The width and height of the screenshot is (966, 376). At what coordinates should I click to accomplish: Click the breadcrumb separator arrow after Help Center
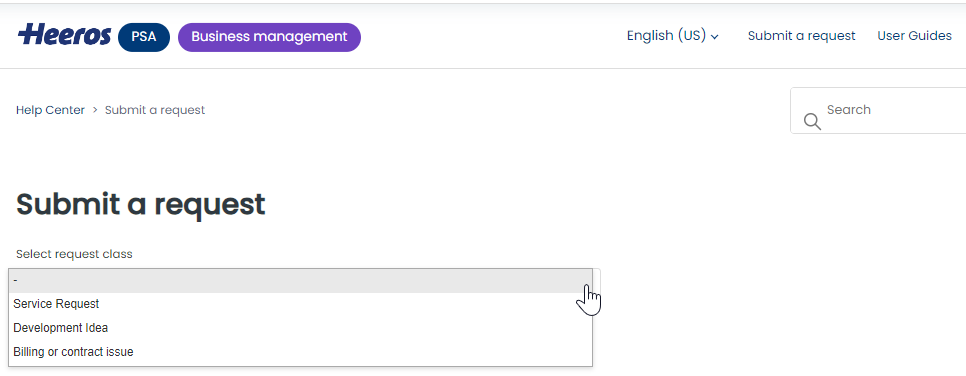pos(95,110)
